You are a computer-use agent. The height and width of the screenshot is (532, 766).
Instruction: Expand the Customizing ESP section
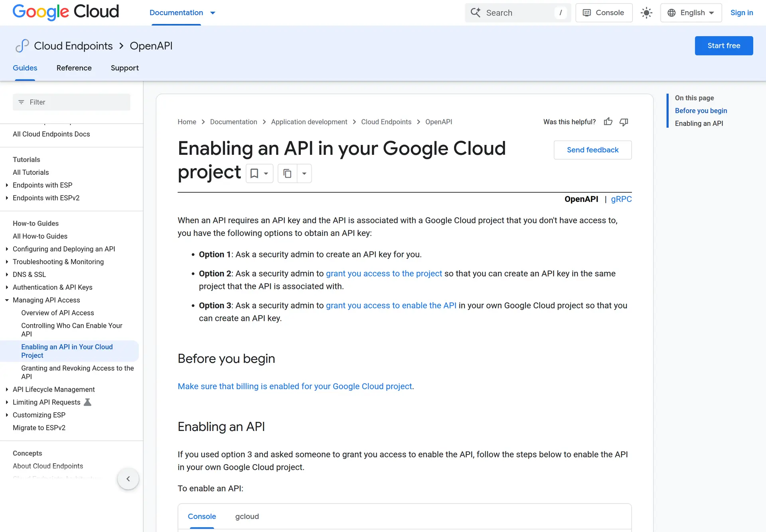coord(7,415)
